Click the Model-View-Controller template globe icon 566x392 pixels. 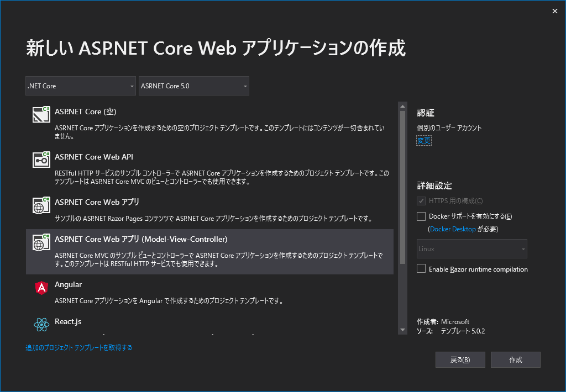click(41, 242)
